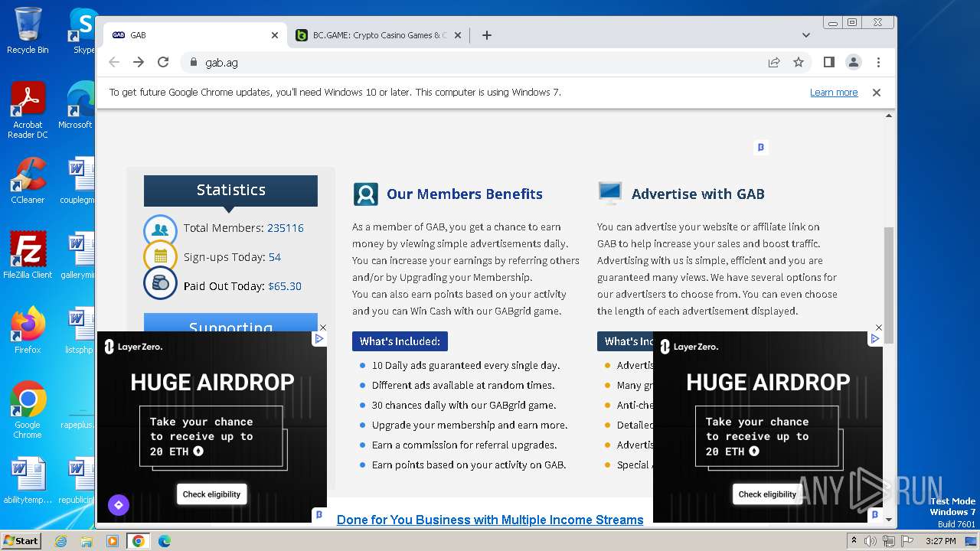Go back in browser history
The height and width of the screenshot is (551, 980).
point(114,62)
